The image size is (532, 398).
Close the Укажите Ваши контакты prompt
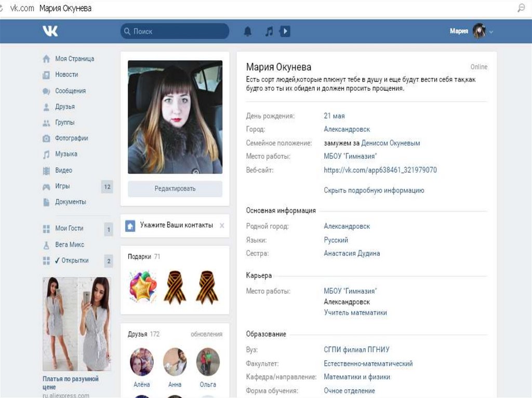tap(222, 226)
